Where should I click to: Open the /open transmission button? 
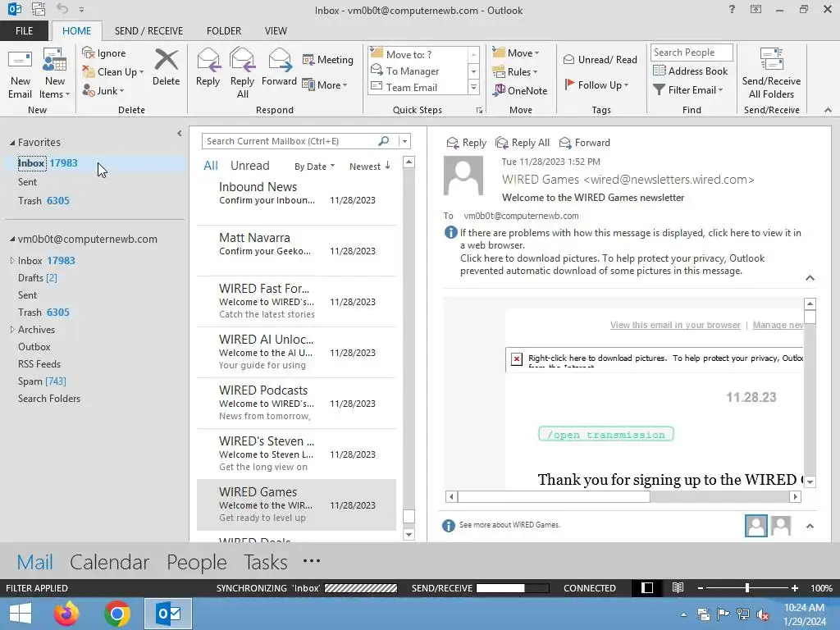[x=606, y=434]
